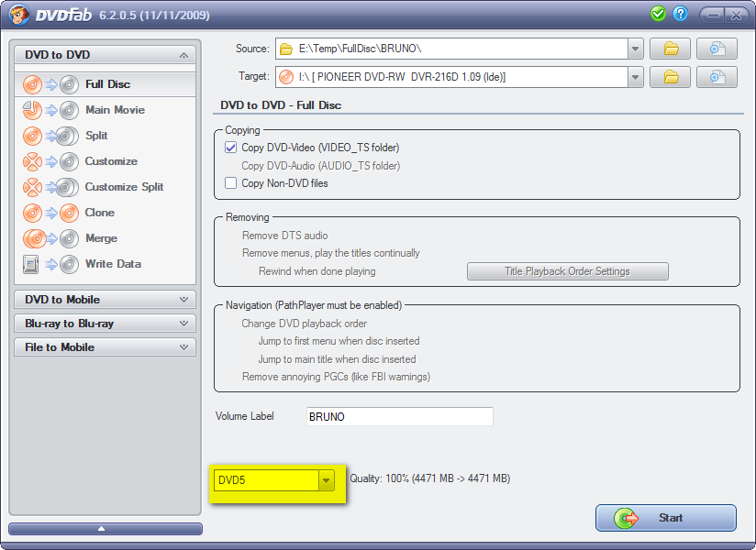
Task: Click Rewind when done playing option
Action: [317, 271]
